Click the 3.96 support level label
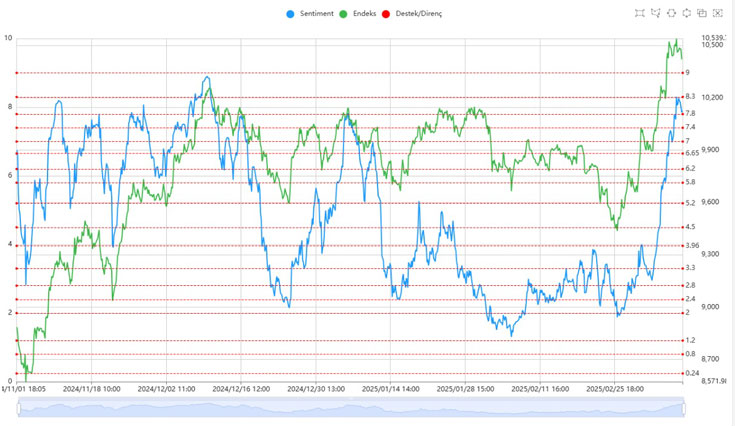The width and height of the screenshot is (735, 426). 692,245
